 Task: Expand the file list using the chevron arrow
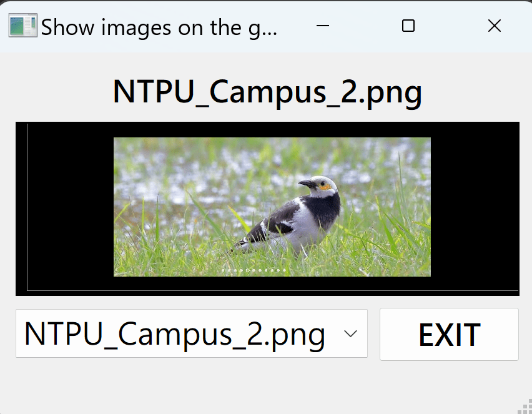pos(350,333)
